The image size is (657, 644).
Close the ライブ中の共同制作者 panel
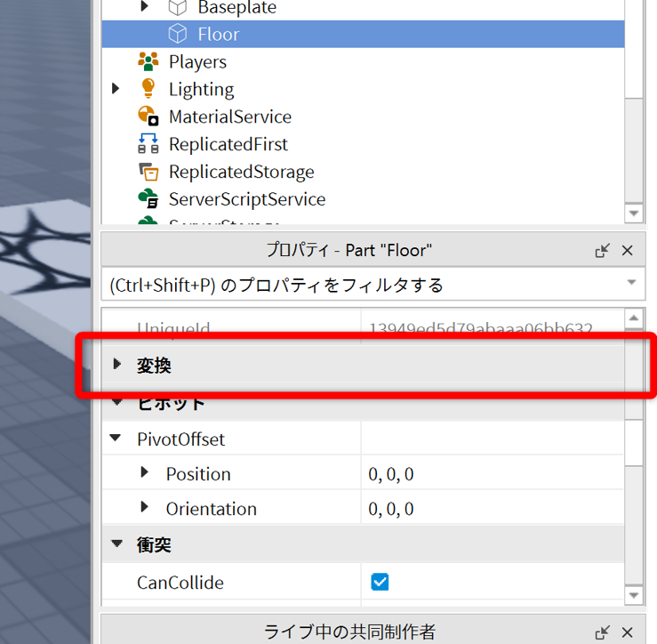coord(627,631)
